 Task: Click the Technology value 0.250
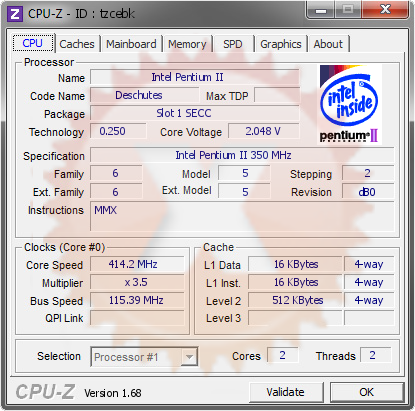click(x=118, y=131)
